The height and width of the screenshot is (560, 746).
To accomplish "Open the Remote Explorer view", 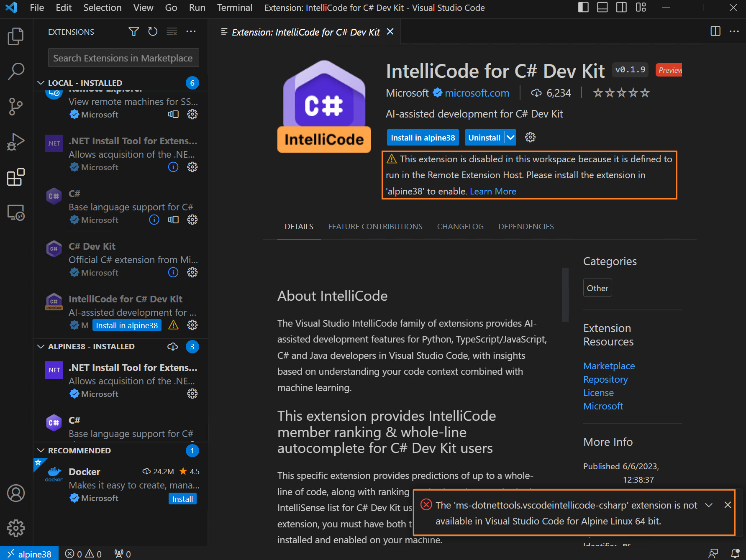I will (16, 212).
